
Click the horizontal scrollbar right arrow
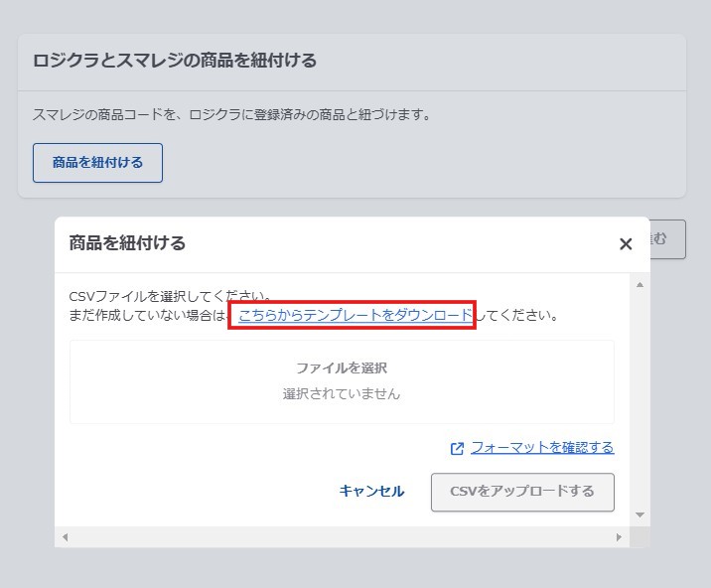tap(619, 537)
